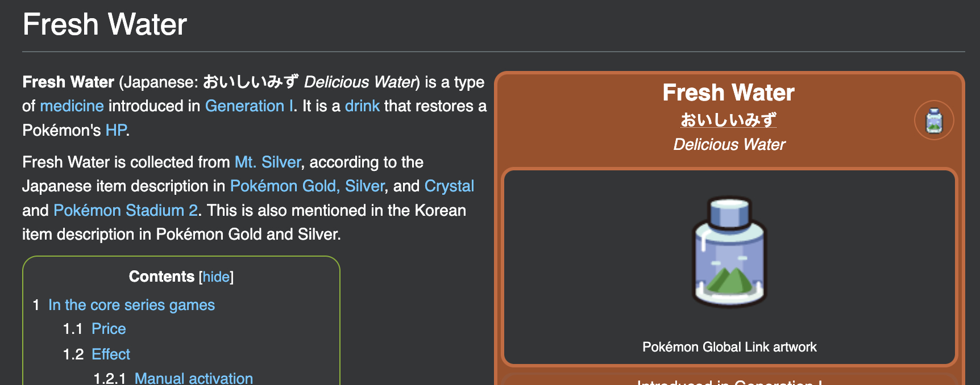The width and height of the screenshot is (980, 385).
Task: Follow the Crystal link
Action: click(x=449, y=186)
